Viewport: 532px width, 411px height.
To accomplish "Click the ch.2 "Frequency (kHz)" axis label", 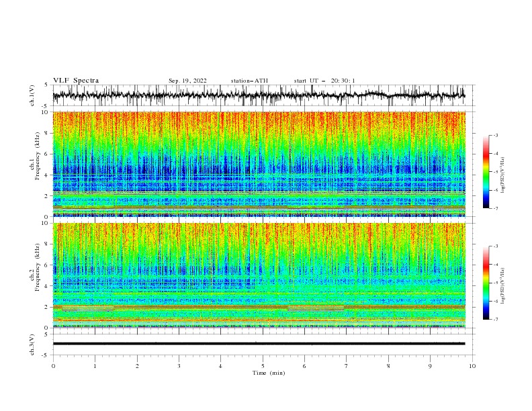I will (38, 267).
